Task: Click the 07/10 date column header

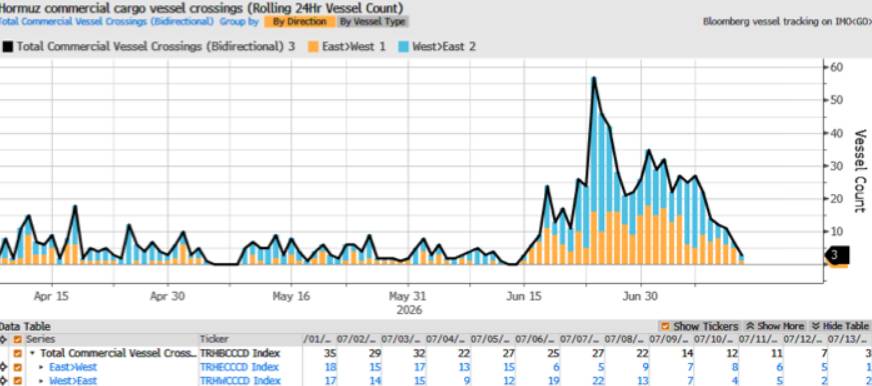Action: [x=714, y=339]
